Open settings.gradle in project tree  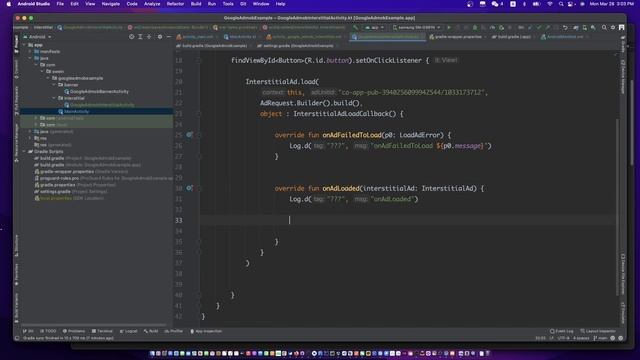[71, 191]
